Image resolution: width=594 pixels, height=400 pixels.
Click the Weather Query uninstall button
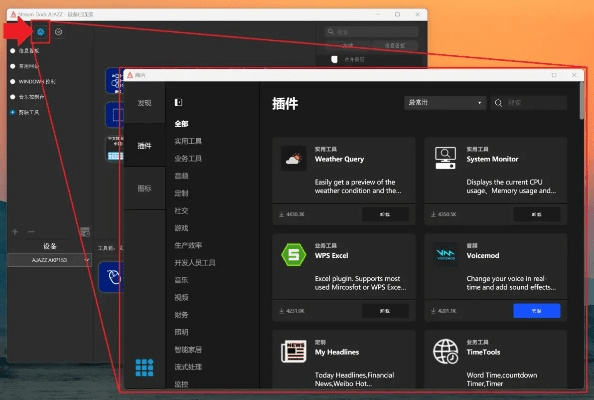[x=385, y=214]
